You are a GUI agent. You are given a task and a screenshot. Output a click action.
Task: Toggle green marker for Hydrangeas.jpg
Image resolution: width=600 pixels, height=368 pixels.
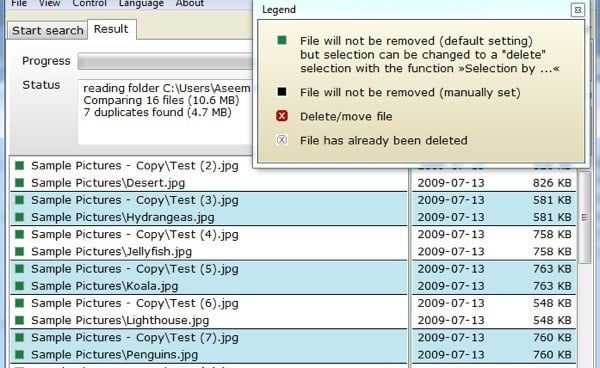(x=19, y=217)
